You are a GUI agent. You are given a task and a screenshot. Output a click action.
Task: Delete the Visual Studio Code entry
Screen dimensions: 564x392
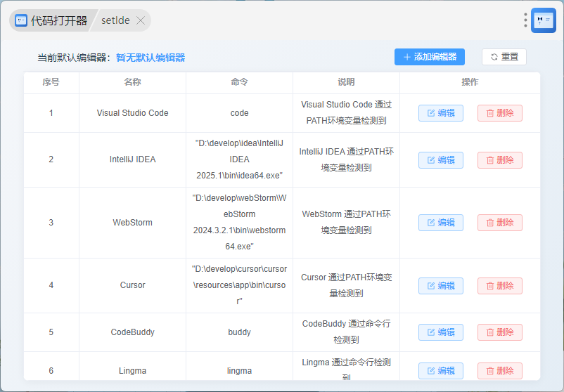point(499,113)
